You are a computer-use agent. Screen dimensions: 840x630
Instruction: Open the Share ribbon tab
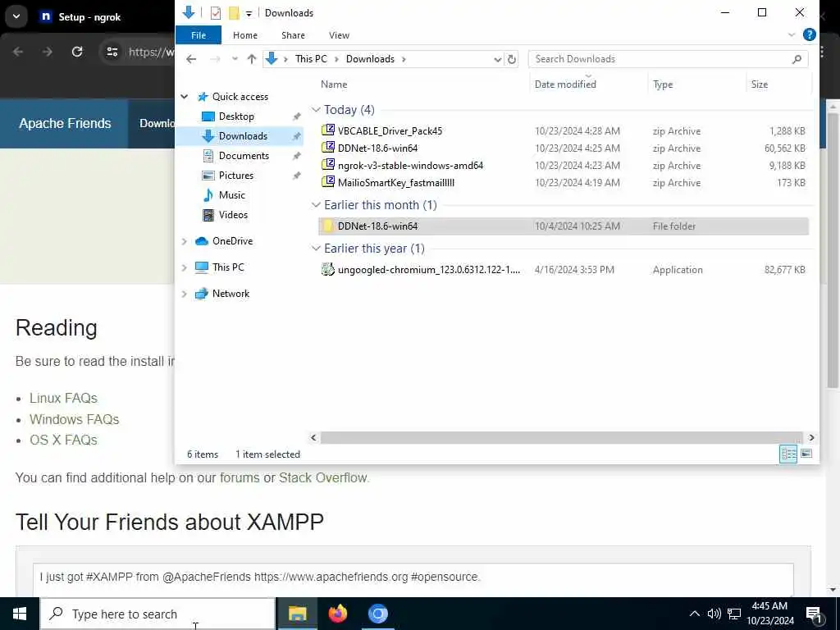tap(293, 34)
